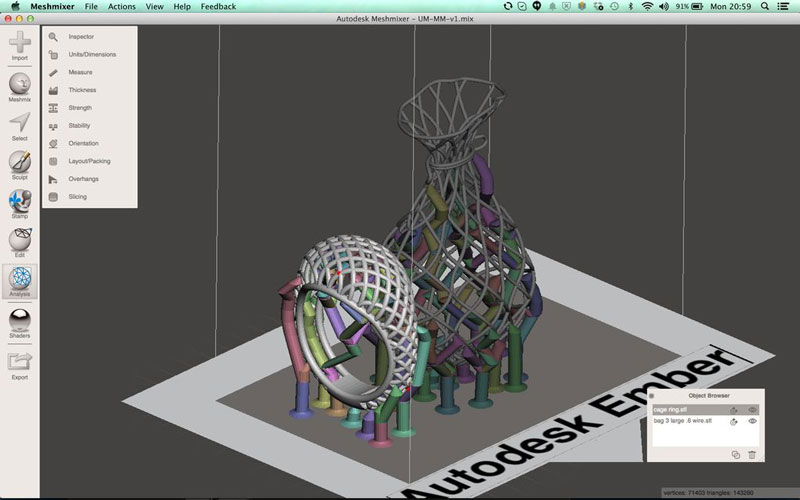Delete object with trash icon
This screenshot has height=500, width=800.
coord(752,455)
